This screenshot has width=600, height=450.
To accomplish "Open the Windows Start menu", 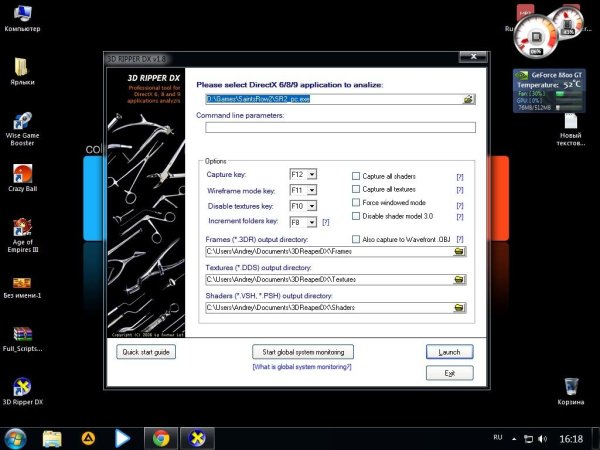I will [15, 439].
